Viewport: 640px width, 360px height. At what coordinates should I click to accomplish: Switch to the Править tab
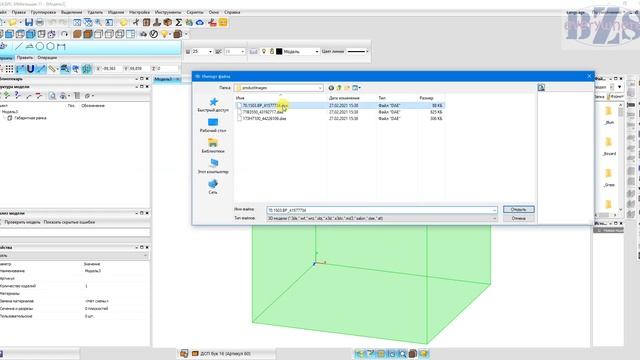[x=25, y=58]
